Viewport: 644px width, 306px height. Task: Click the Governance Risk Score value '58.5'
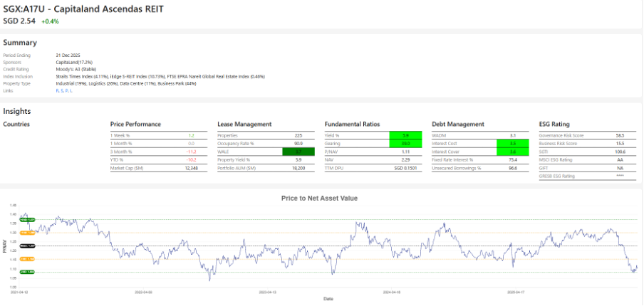click(x=620, y=135)
